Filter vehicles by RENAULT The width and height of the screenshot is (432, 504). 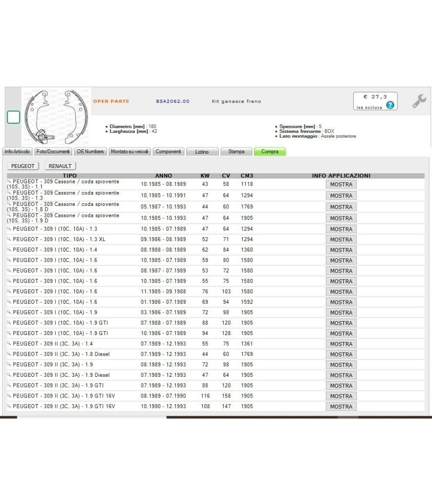pyautogui.click(x=60, y=166)
